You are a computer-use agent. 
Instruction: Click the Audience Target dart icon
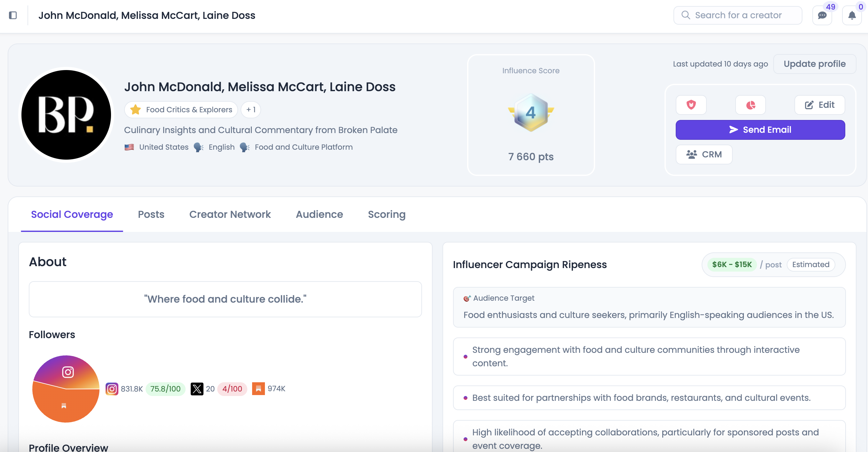tap(467, 298)
